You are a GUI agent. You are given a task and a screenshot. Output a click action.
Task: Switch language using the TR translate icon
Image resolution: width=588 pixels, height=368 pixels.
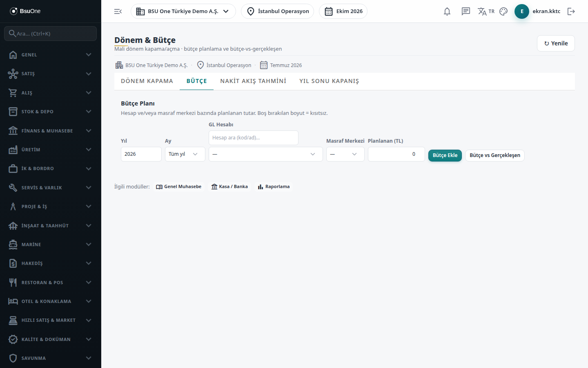[x=486, y=11]
